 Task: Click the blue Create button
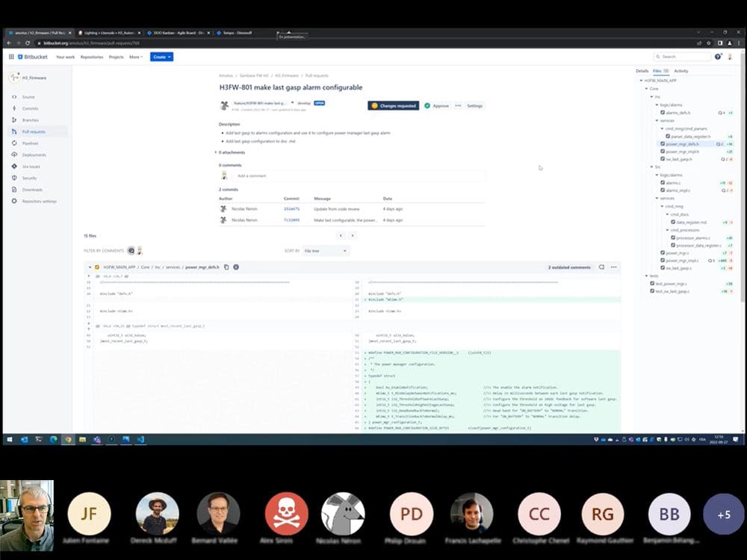pos(161,57)
